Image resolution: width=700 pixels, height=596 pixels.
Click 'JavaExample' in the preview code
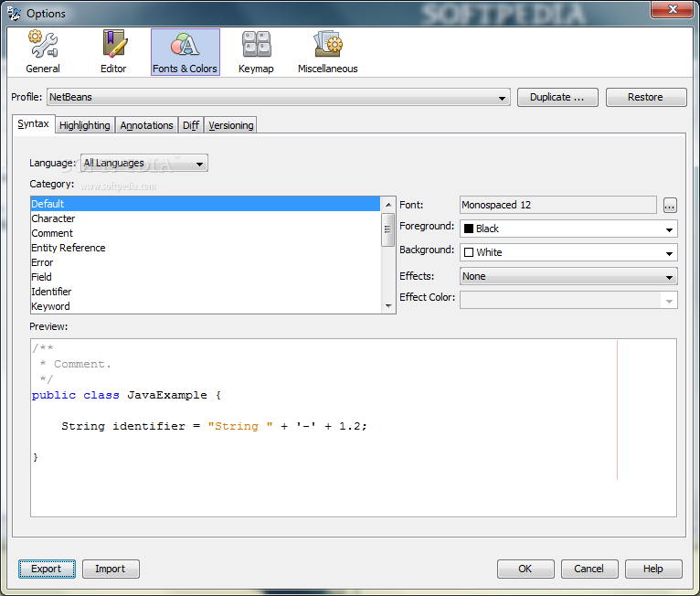coord(167,396)
